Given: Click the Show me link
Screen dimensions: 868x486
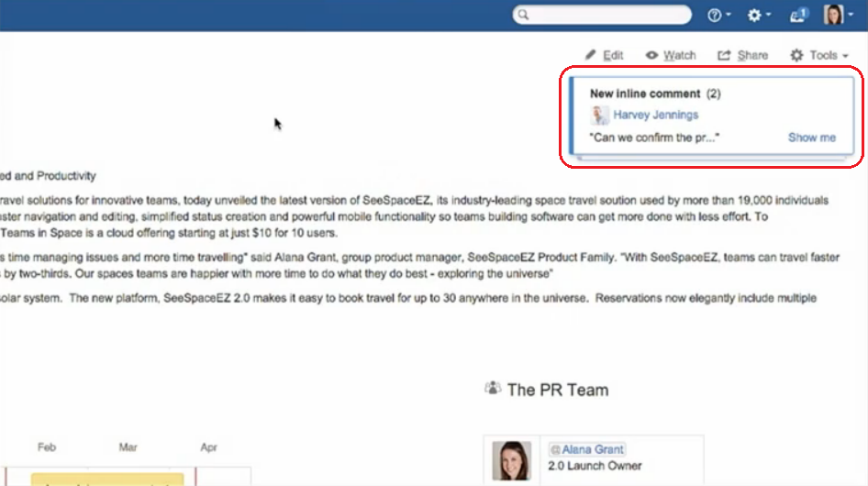Looking at the screenshot, I should point(811,138).
